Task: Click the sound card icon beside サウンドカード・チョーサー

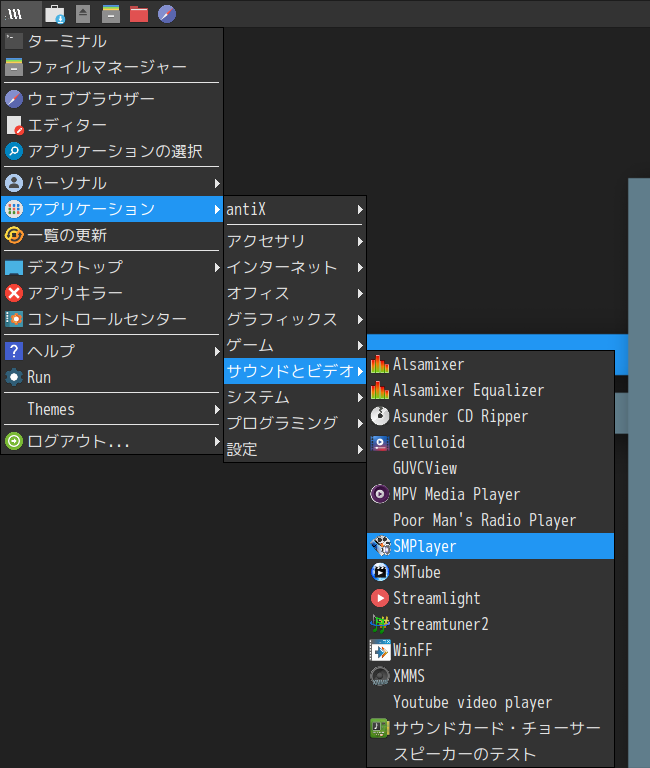Action: [380, 728]
